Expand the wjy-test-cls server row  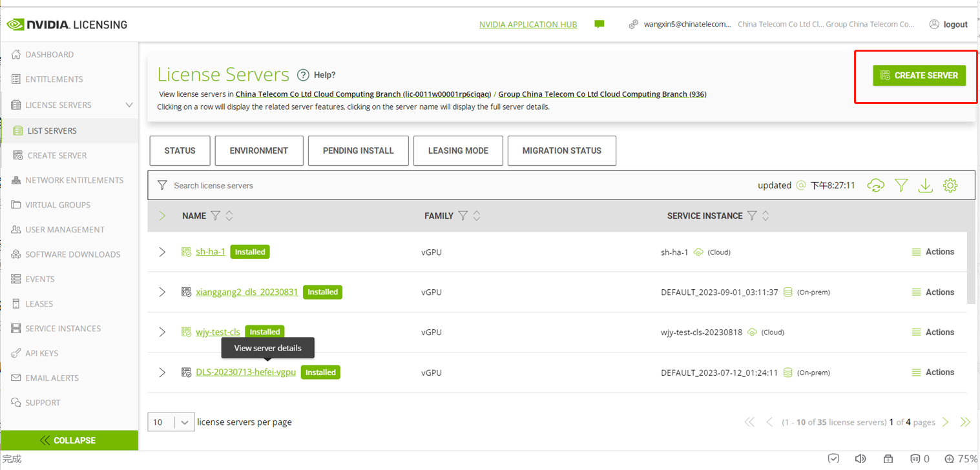[162, 332]
